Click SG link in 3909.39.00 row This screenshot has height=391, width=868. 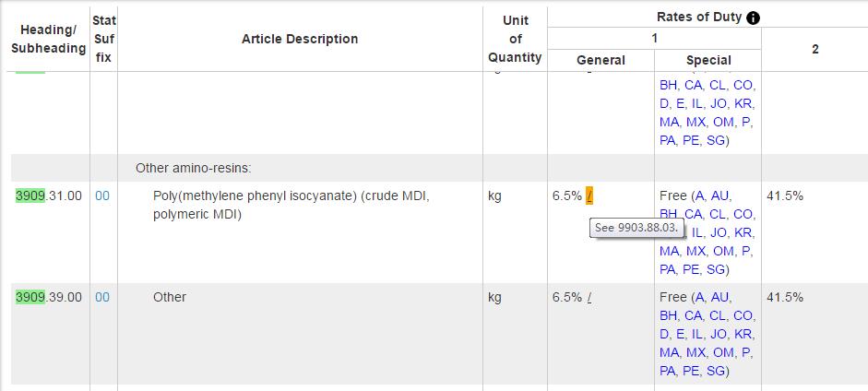coord(715,371)
